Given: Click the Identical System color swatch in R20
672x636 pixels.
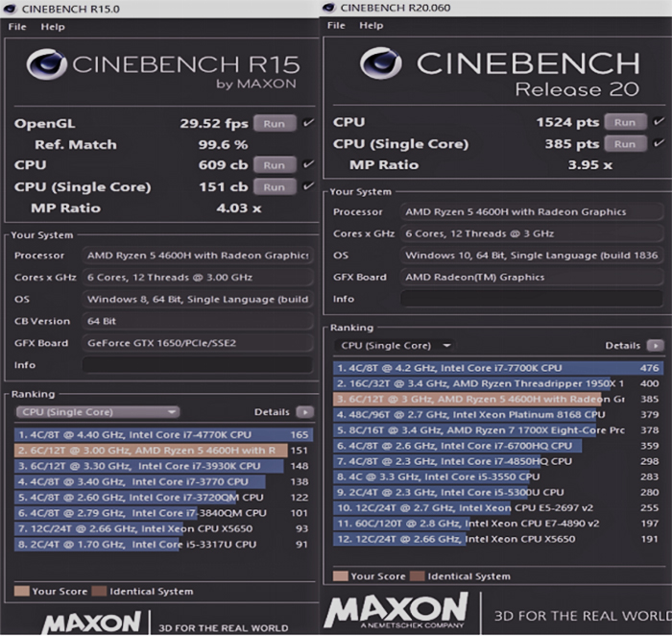Looking at the screenshot, I should (x=418, y=576).
